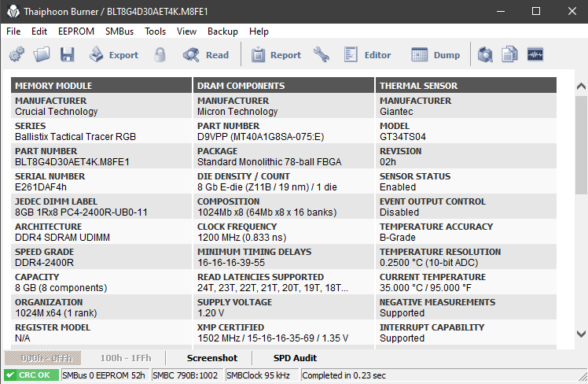This screenshot has height=384, width=588.
Task: Click timing delays 16-16-16-39-55
Action: pyautogui.click(x=231, y=262)
